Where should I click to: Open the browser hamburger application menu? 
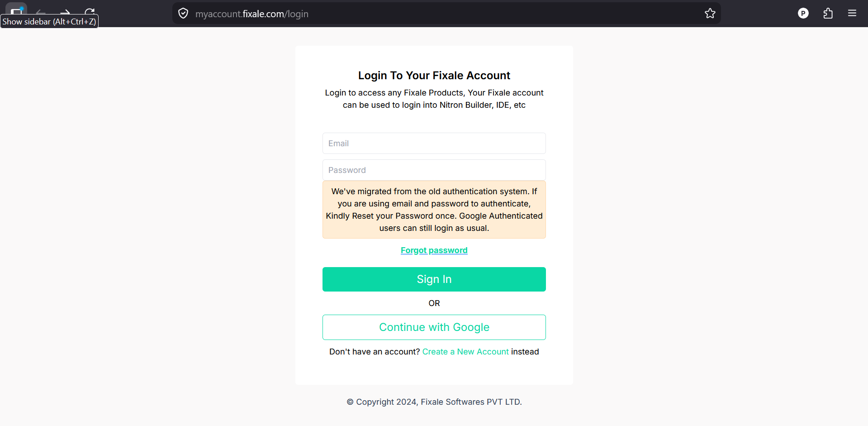[x=852, y=14]
